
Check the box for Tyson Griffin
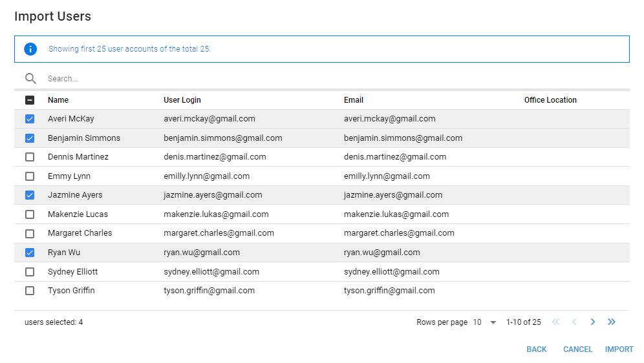coord(30,291)
